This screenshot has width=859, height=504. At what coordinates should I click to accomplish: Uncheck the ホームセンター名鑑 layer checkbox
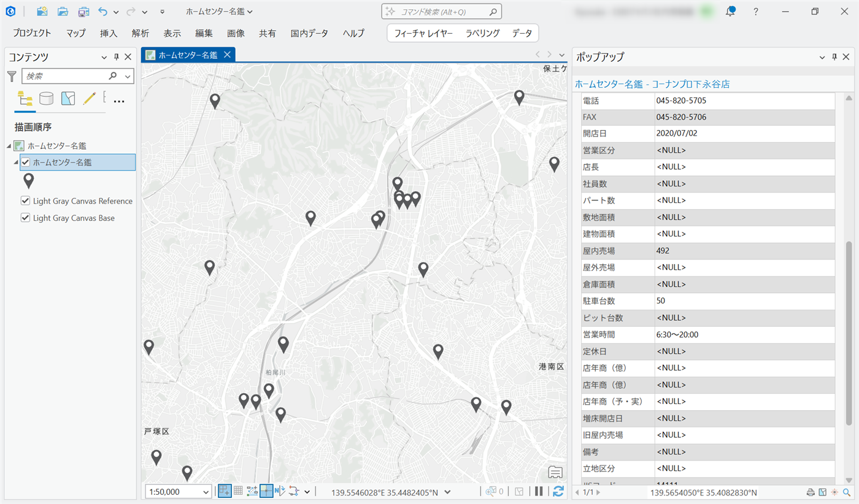(x=26, y=162)
